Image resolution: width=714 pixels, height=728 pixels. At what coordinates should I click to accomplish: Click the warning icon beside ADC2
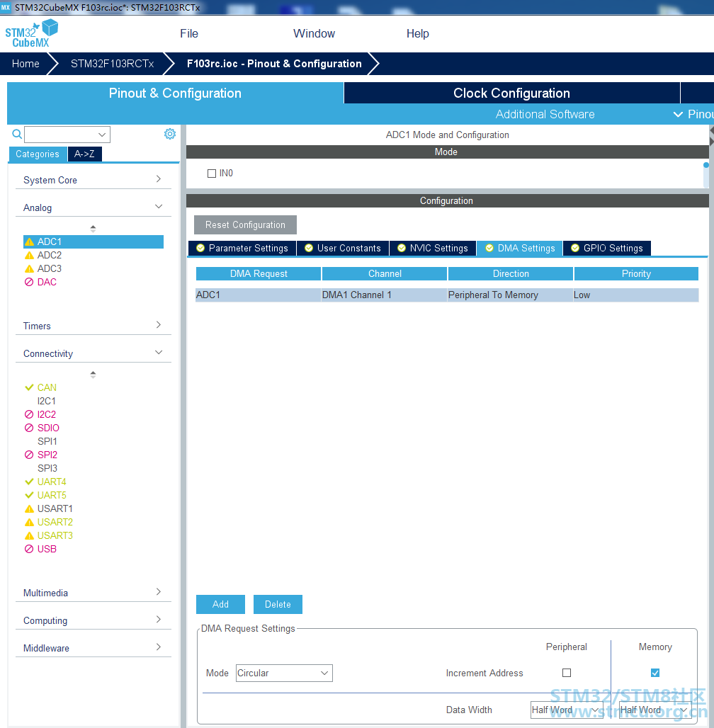click(29, 256)
